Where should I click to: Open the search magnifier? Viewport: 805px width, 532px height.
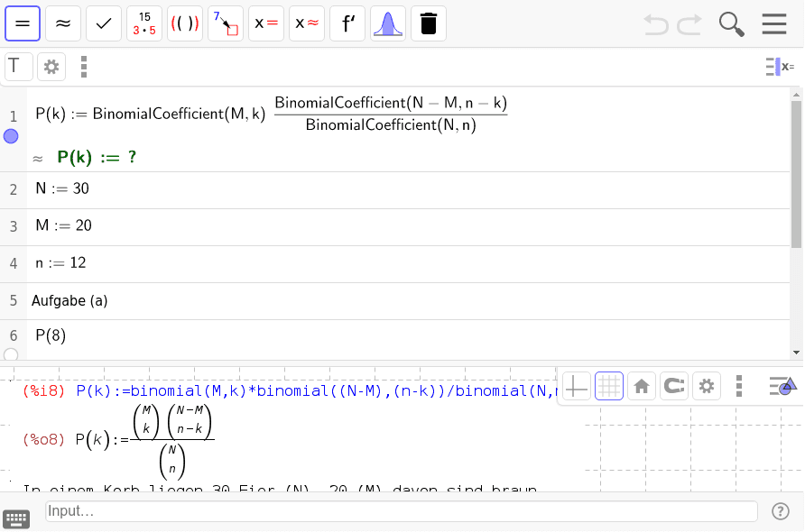pyautogui.click(x=732, y=24)
